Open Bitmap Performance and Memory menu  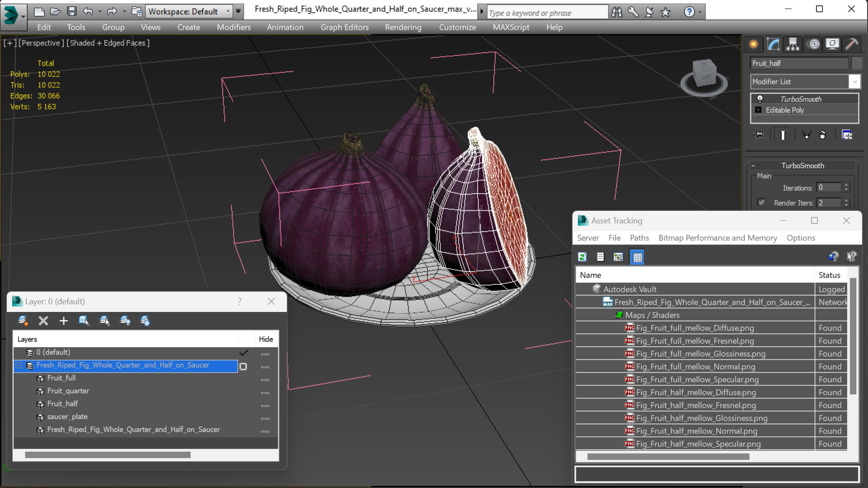(717, 238)
